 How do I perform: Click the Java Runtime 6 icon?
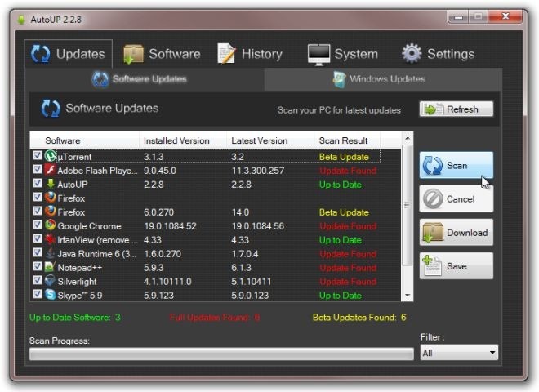[51, 253]
